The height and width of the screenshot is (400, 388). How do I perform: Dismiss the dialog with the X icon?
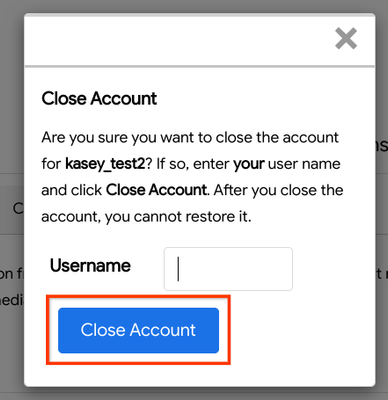click(346, 38)
